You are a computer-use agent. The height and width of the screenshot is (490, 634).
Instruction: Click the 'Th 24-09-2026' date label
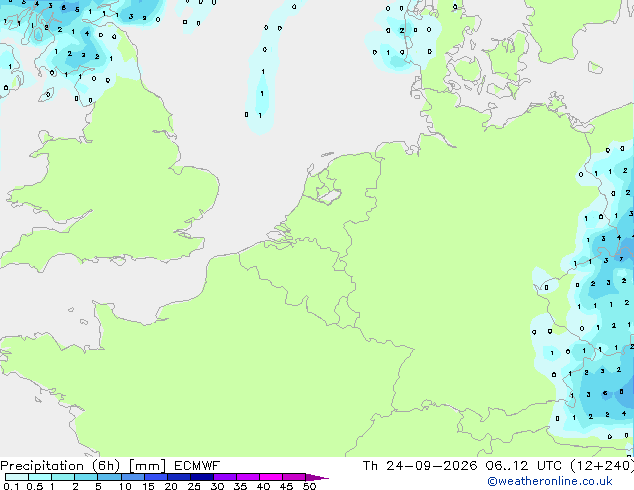(420, 466)
